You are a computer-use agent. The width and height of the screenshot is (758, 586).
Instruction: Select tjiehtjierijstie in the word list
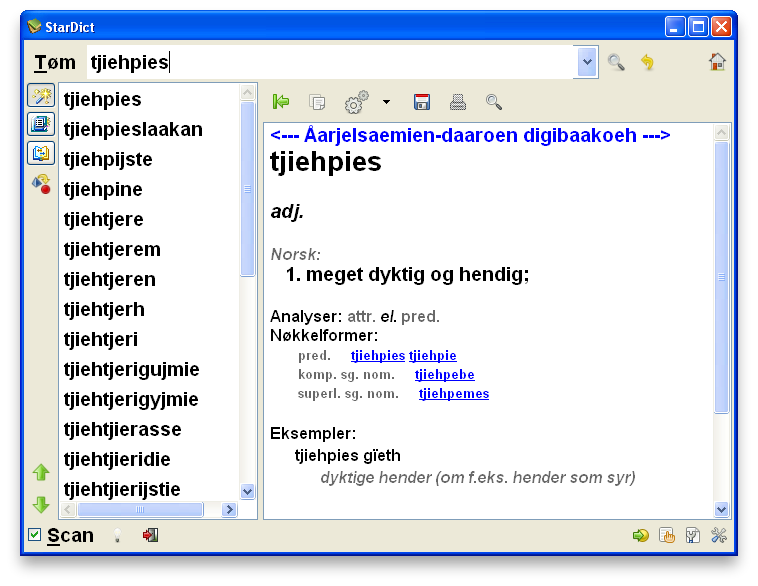pos(150,489)
